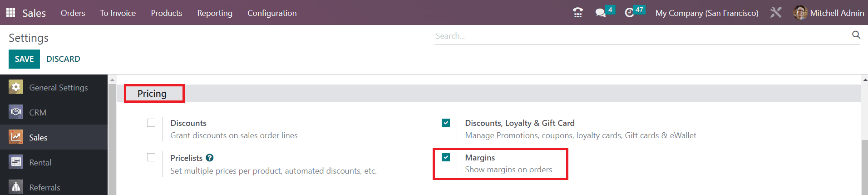Image resolution: width=868 pixels, height=195 pixels.
Task: Open the Configuration menu
Action: (272, 13)
